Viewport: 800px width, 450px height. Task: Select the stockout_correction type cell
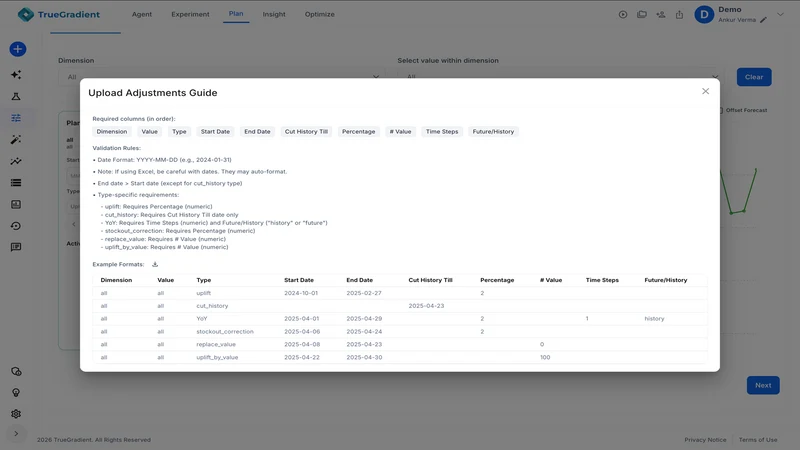224,332
